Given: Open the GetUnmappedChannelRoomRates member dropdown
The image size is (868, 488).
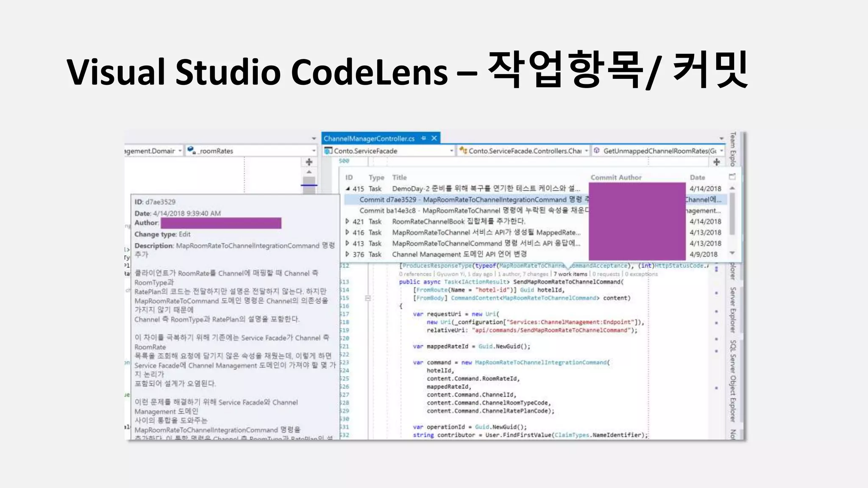Looking at the screenshot, I should pos(721,151).
